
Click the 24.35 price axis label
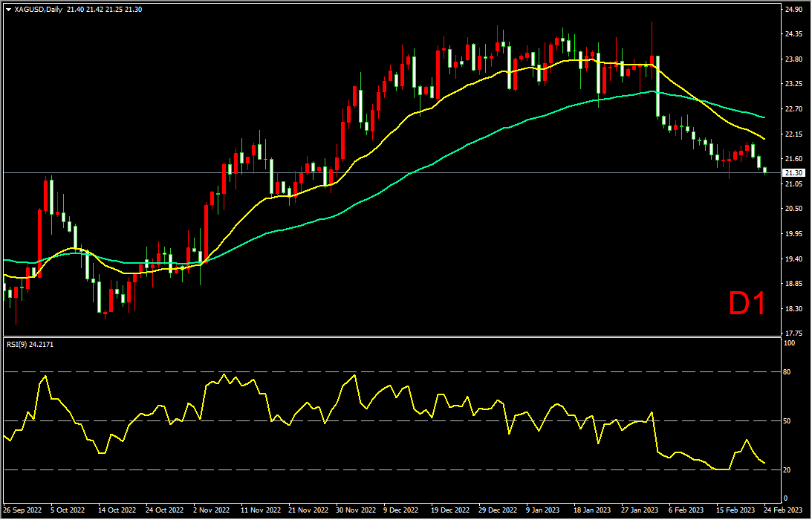click(x=794, y=34)
